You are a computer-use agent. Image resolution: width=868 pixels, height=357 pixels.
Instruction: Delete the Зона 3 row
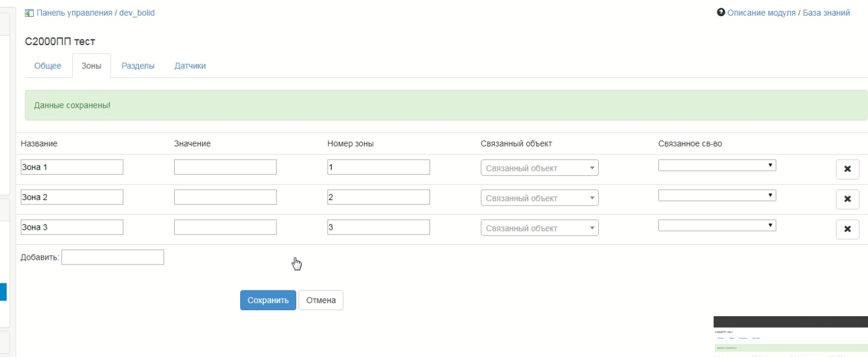[847, 229]
